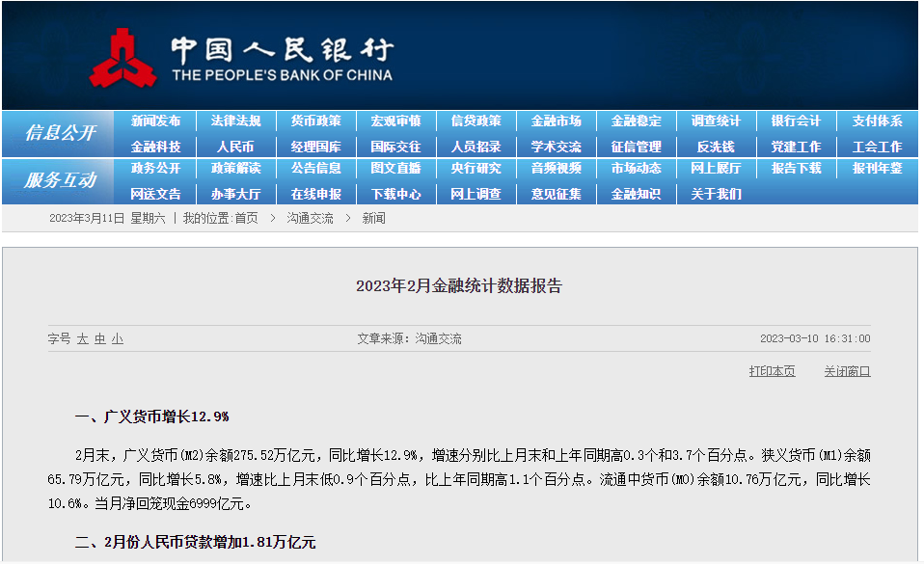The width and height of the screenshot is (924, 564).
Task: Select the small 小 font size option
Action: (x=116, y=339)
